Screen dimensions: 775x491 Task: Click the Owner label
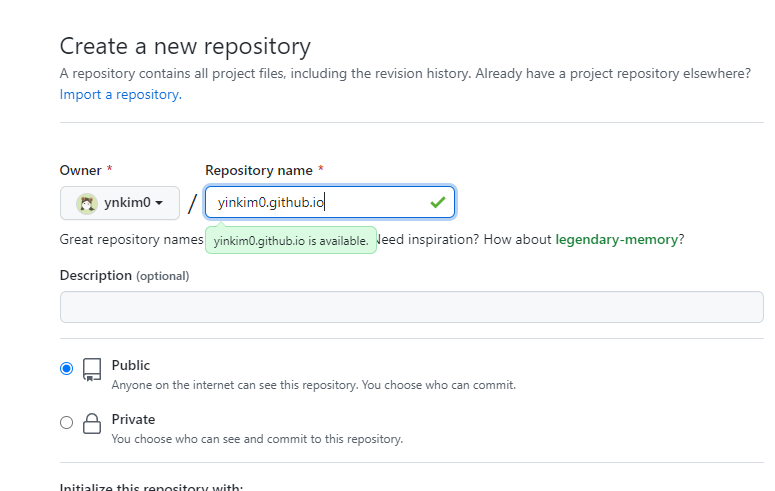(x=81, y=170)
